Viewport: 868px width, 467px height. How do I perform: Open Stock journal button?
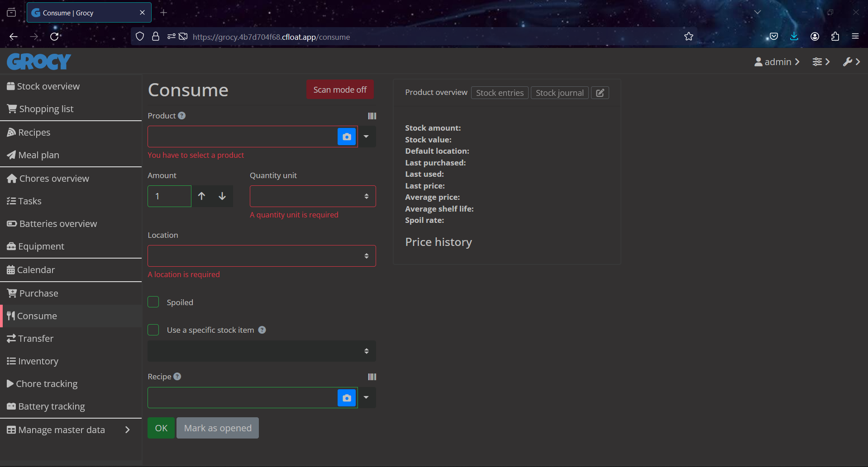coord(560,93)
